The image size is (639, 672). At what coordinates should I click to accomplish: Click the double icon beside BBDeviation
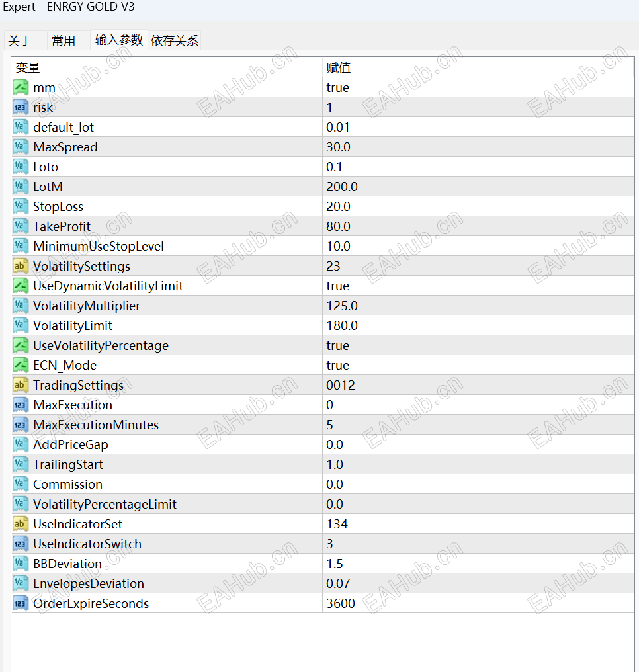(20, 564)
